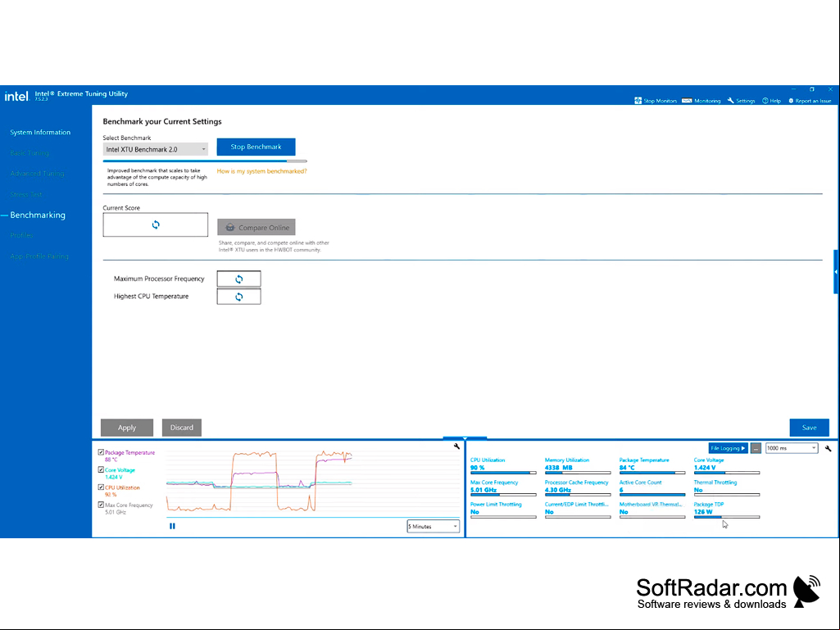The width and height of the screenshot is (840, 630).
Task: Click the Stop Monitors waveform icon
Action: [638, 101]
